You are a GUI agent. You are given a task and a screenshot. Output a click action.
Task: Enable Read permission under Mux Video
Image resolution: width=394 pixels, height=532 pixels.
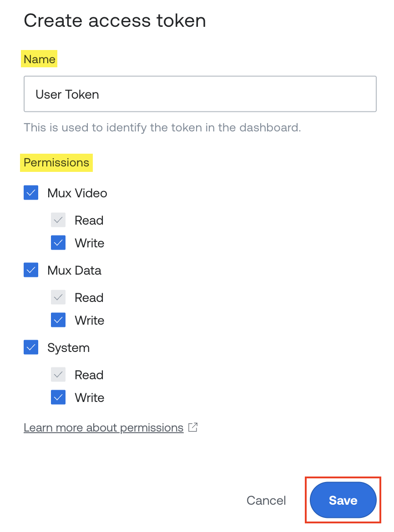(58, 220)
